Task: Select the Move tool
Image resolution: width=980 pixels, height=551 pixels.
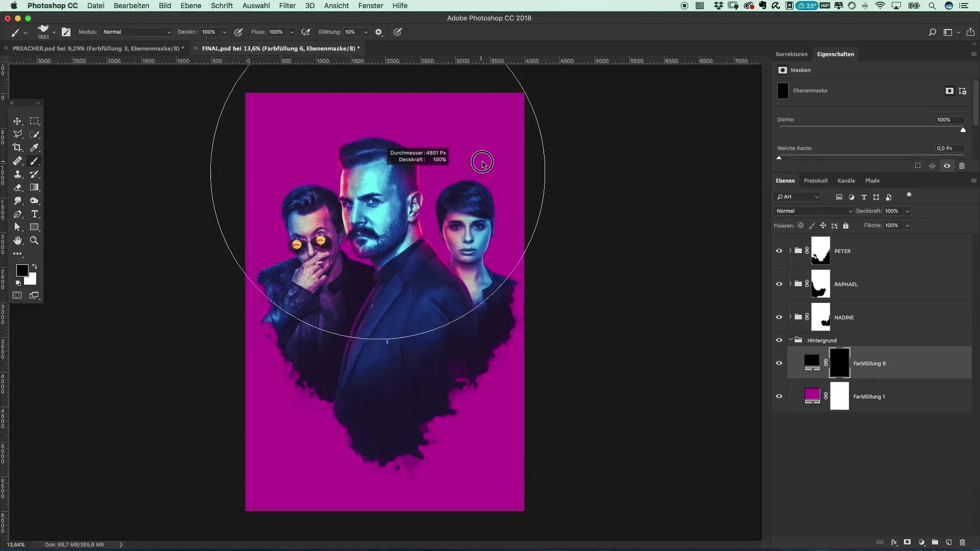Action: pos(17,121)
